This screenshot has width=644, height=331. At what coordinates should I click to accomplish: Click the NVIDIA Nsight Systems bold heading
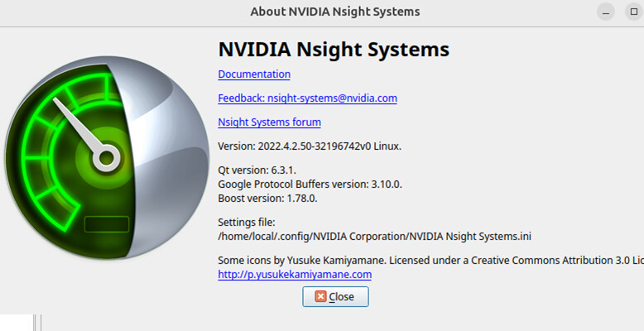(x=334, y=50)
